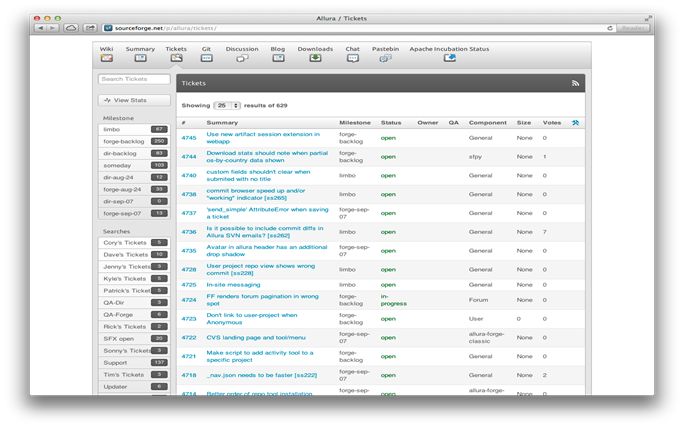Open Sonny's Tickets saved search
Image resolution: width=684 pixels, height=427 pixels.
pyautogui.click(x=133, y=350)
